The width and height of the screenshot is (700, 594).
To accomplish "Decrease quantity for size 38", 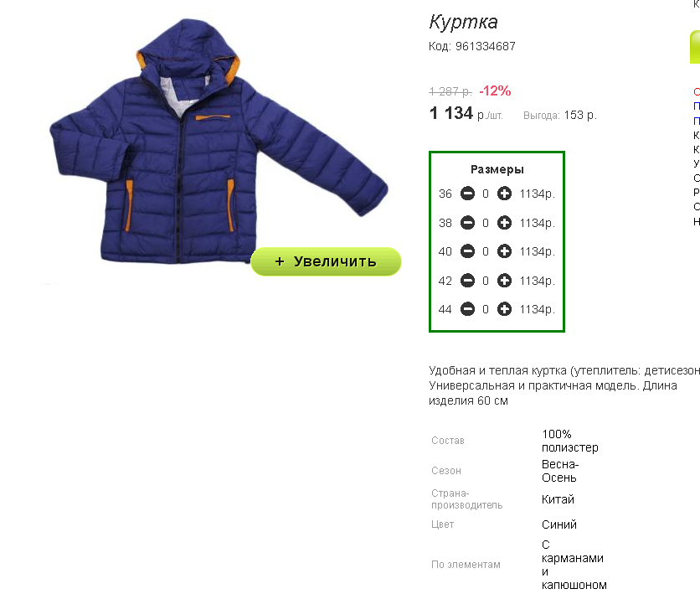I will [x=467, y=223].
